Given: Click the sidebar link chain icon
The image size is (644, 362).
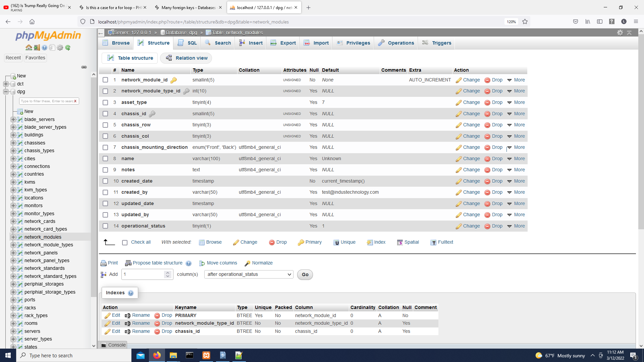Looking at the screenshot, I should click(x=84, y=67).
